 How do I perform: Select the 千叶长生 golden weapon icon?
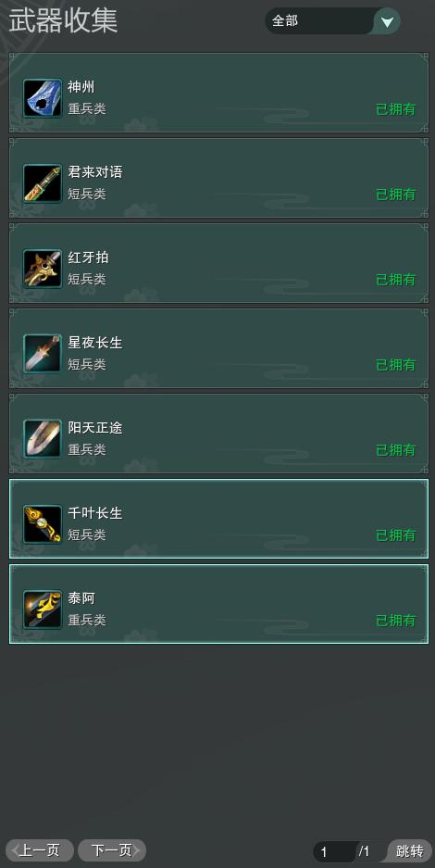(x=43, y=524)
